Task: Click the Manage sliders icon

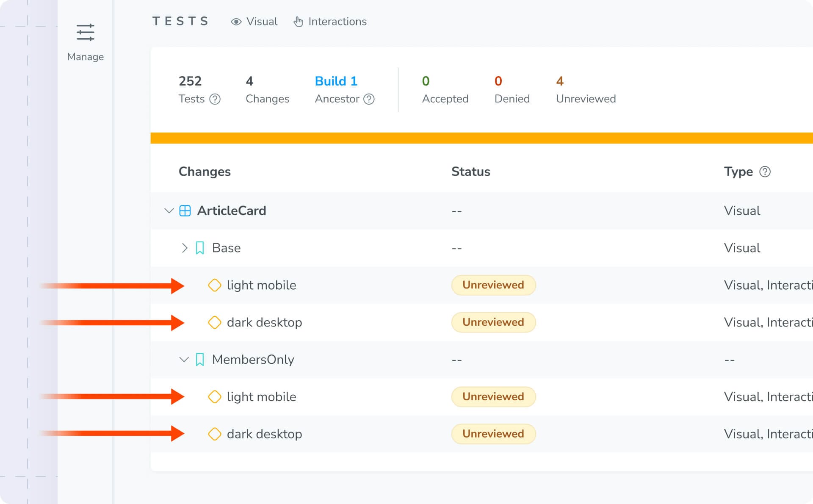Action: click(x=85, y=33)
